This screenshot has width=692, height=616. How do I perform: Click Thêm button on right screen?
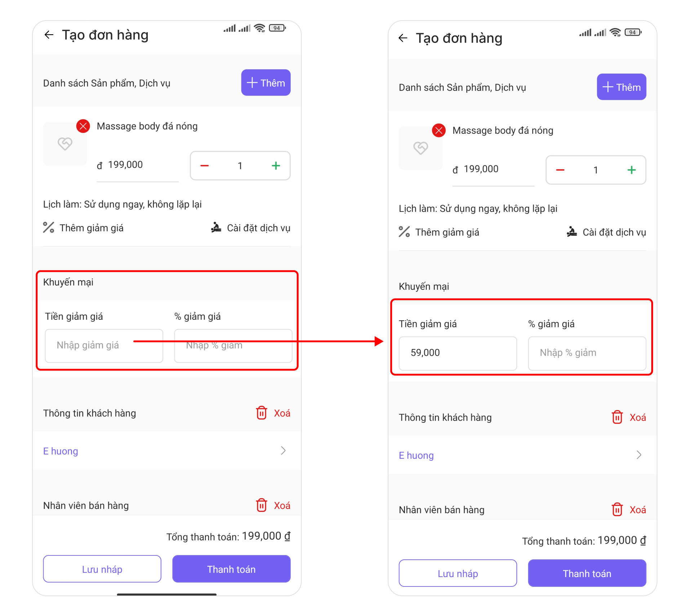click(622, 87)
